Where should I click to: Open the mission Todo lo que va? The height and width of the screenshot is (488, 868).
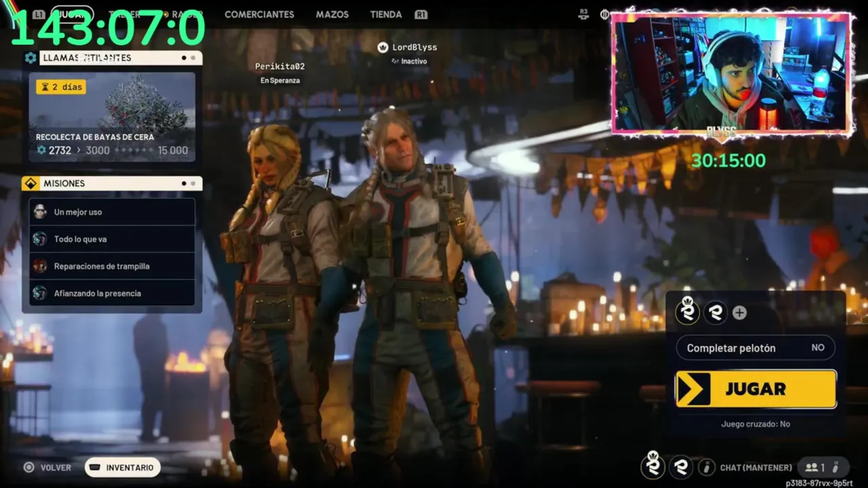(x=112, y=239)
